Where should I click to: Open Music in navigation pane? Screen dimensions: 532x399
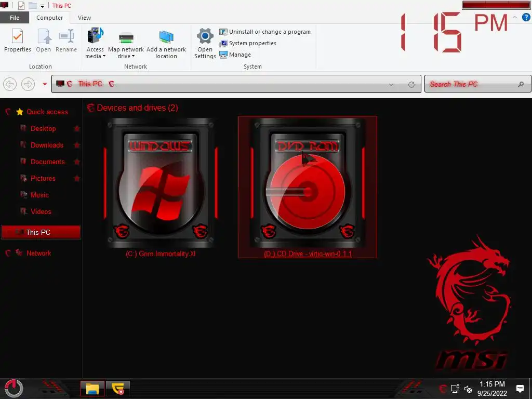pyautogui.click(x=39, y=195)
